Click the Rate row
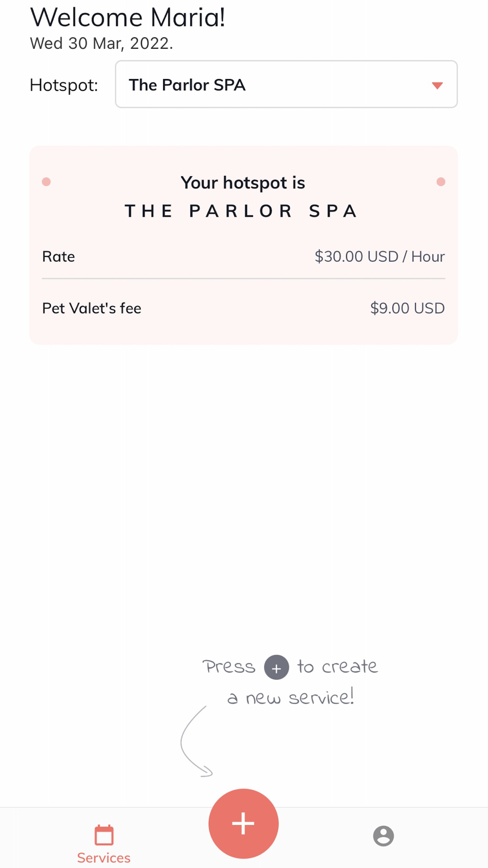The image size is (488, 868). click(244, 256)
